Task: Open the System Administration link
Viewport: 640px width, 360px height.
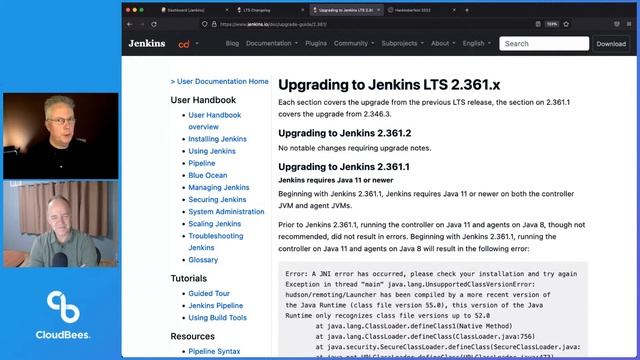Action: pyautogui.click(x=226, y=211)
